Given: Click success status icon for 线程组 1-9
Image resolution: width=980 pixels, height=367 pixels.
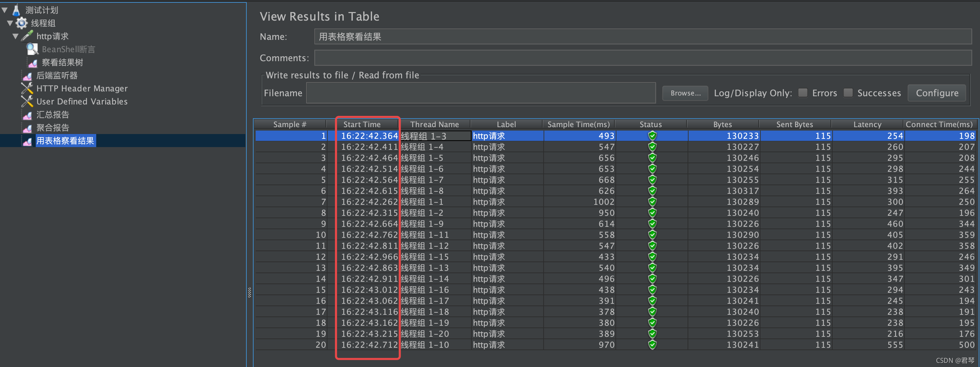Looking at the screenshot, I should click(x=653, y=224).
